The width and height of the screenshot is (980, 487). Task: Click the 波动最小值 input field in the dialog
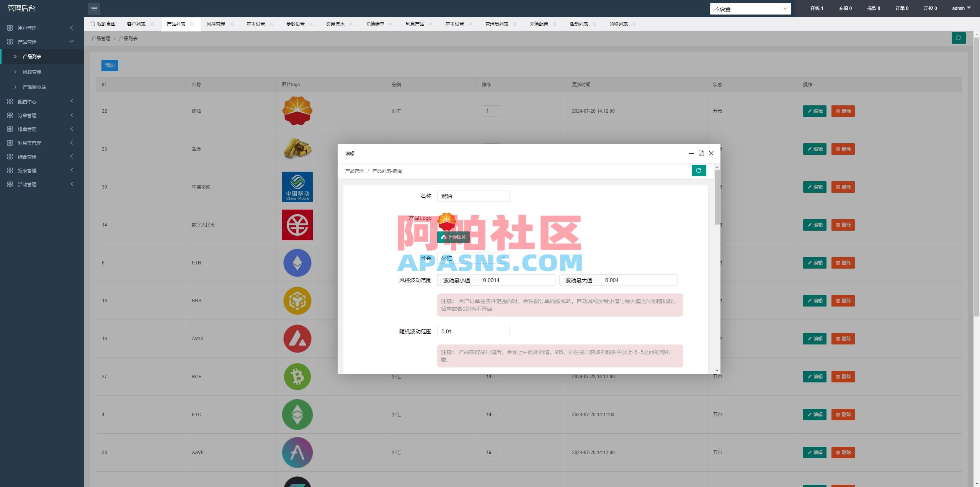coord(517,280)
